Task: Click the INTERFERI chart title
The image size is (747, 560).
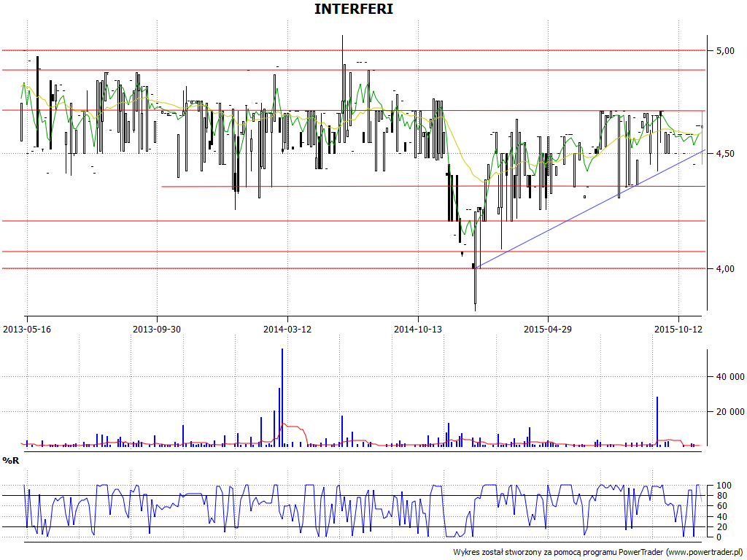Action: point(354,9)
